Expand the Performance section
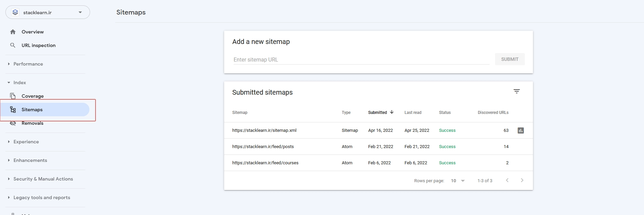Viewport: 644px width, 215px height. pos(28,64)
